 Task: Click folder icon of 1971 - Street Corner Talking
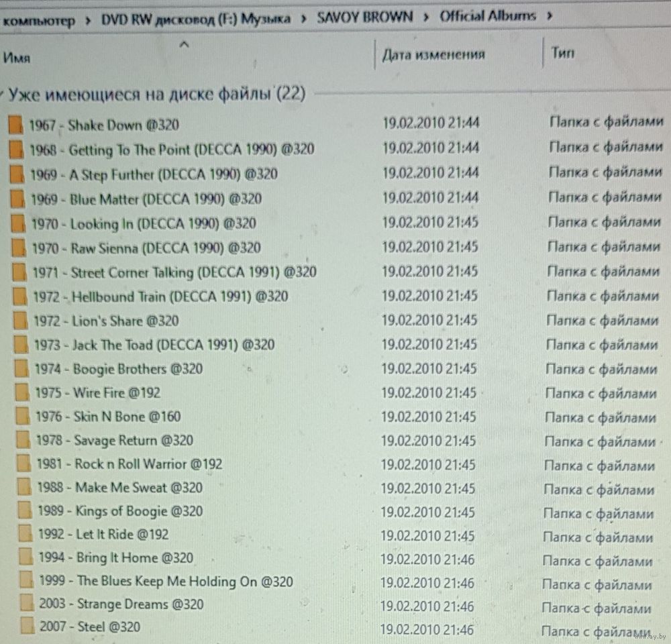[x=19, y=272]
